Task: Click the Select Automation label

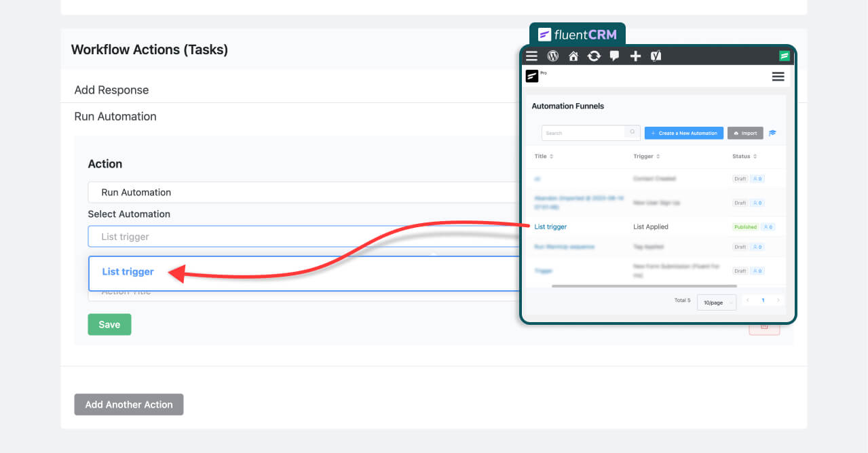Action: [x=129, y=214]
